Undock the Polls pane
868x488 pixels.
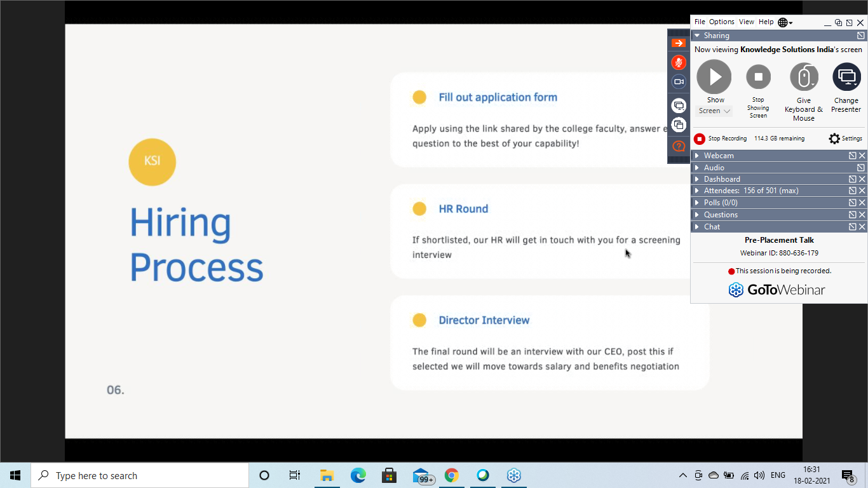852,203
